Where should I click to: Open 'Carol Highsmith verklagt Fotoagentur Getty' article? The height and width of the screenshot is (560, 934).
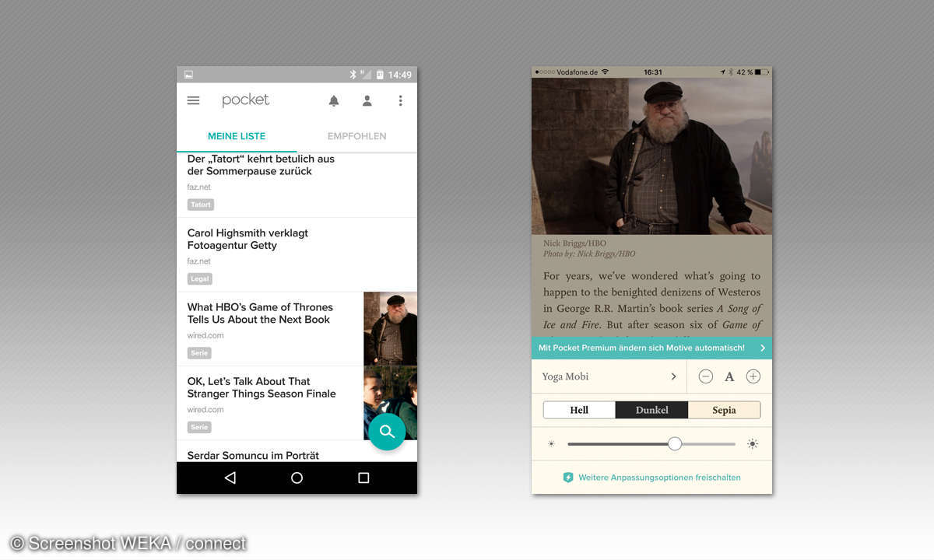pyautogui.click(x=248, y=239)
